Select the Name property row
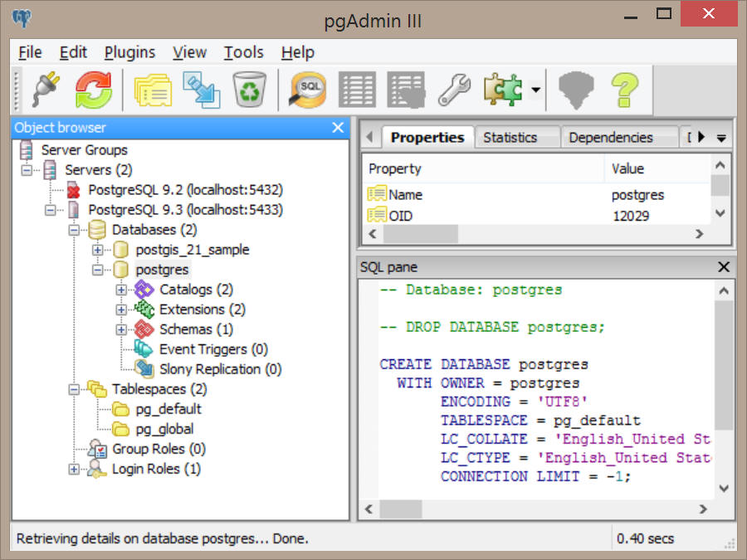 pyautogui.click(x=537, y=194)
